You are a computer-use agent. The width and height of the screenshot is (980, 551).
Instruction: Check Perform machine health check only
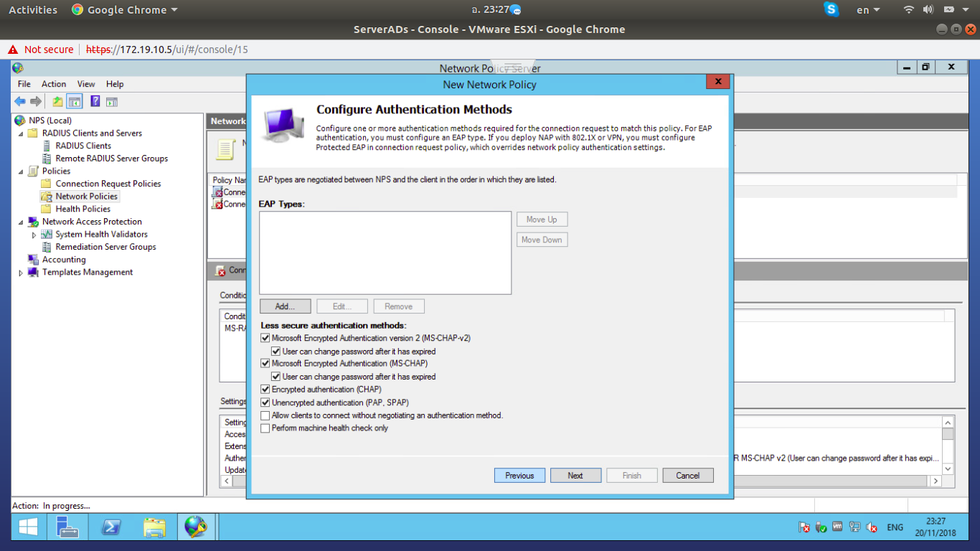tap(265, 428)
